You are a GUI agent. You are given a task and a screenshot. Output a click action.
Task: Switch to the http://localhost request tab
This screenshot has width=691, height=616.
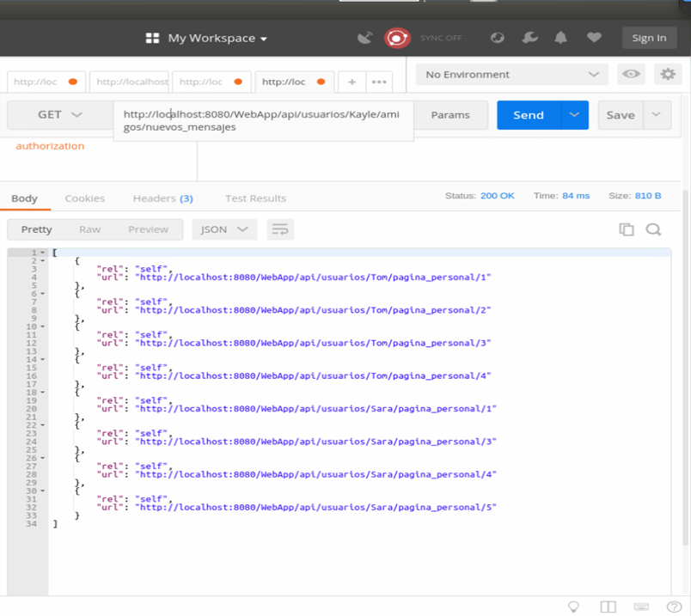129,82
